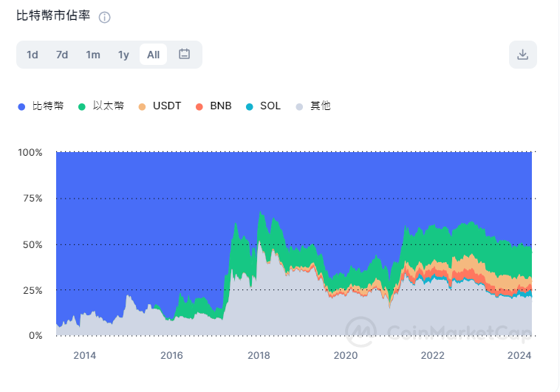Click the 50% y-axis label
The width and height of the screenshot is (560, 392).
pyautogui.click(x=33, y=245)
